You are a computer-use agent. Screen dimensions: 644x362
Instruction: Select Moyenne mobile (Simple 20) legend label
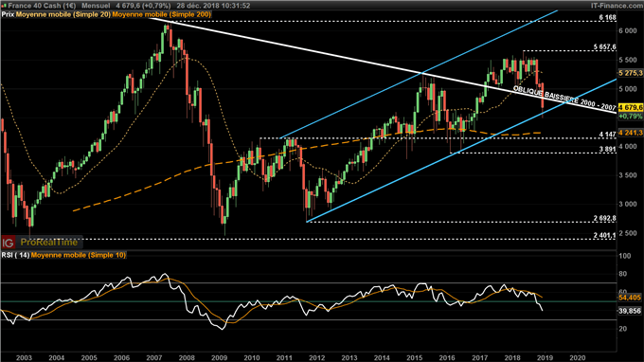coord(63,14)
